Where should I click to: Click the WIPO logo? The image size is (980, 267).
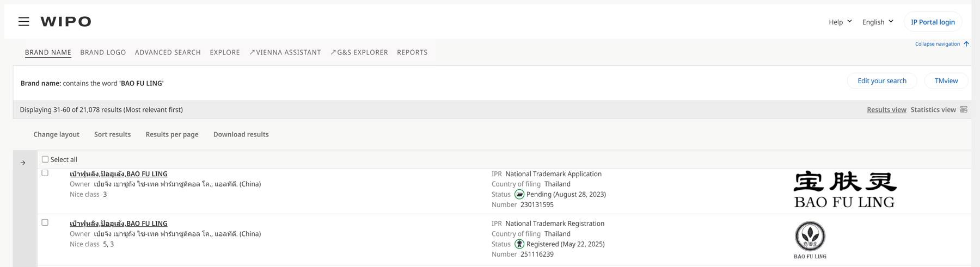(x=66, y=22)
